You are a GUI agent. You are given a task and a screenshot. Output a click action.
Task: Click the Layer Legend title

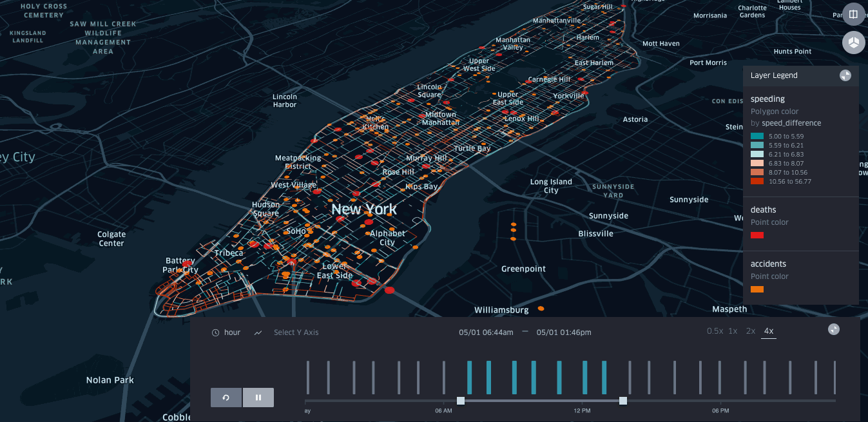[774, 75]
